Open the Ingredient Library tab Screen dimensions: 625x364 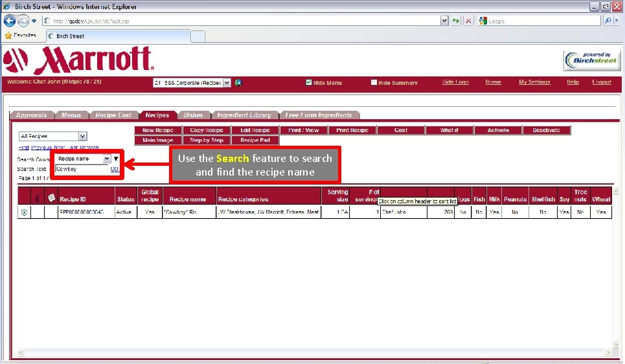tap(244, 115)
